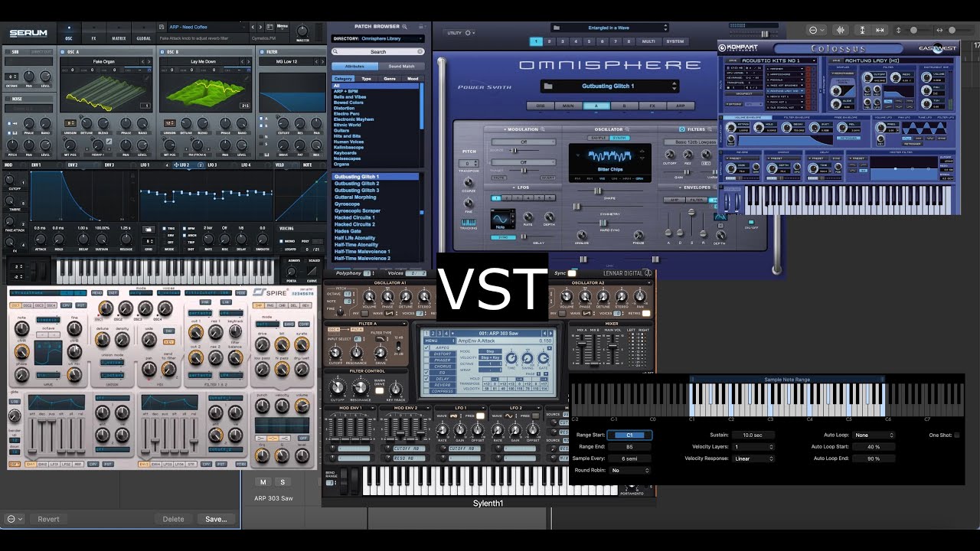This screenshot has width=980, height=551.
Task: Click the EastWest logo in Colossus
Action: pos(938,48)
